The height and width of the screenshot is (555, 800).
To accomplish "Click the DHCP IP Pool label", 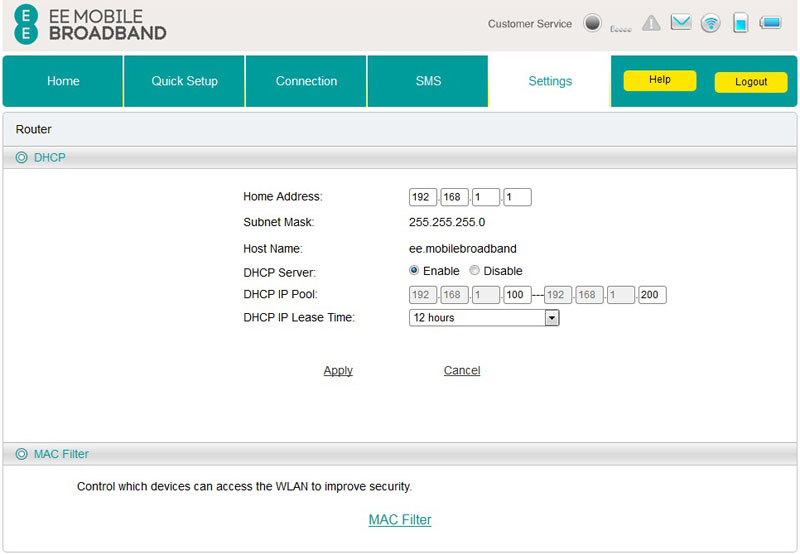I will [x=280, y=294].
